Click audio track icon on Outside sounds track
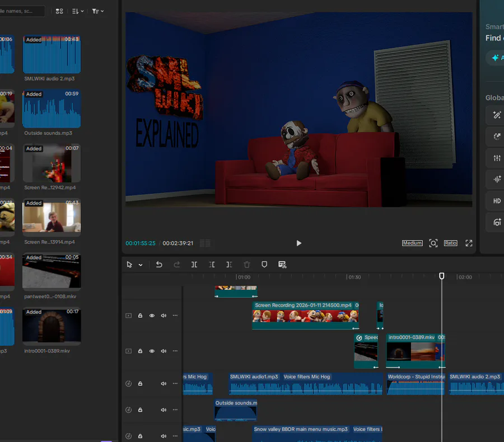This screenshot has height=442, width=504. pos(129,410)
